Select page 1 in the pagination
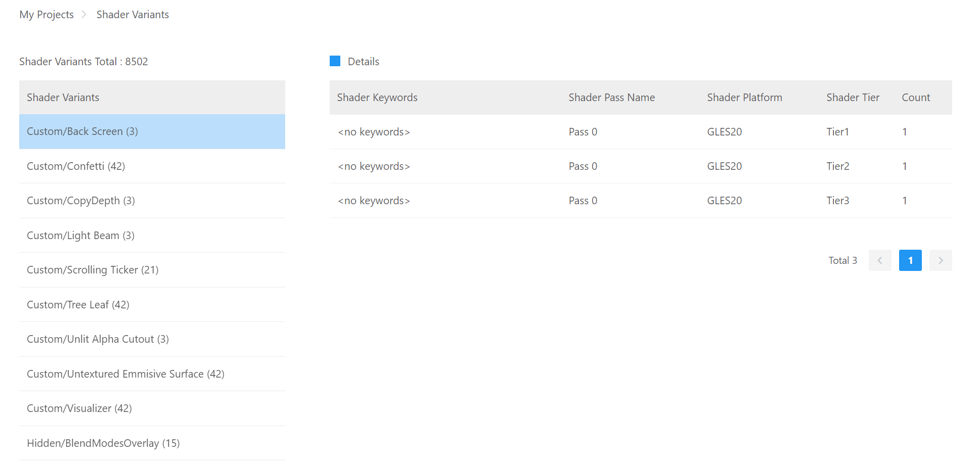 [x=910, y=260]
